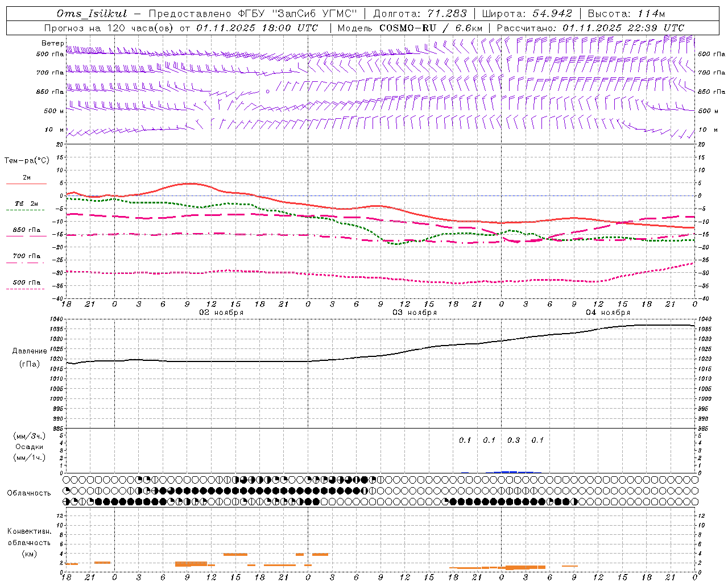Click the '02 ноября' date label
Viewport: 728px width, 582px height.
point(221,313)
